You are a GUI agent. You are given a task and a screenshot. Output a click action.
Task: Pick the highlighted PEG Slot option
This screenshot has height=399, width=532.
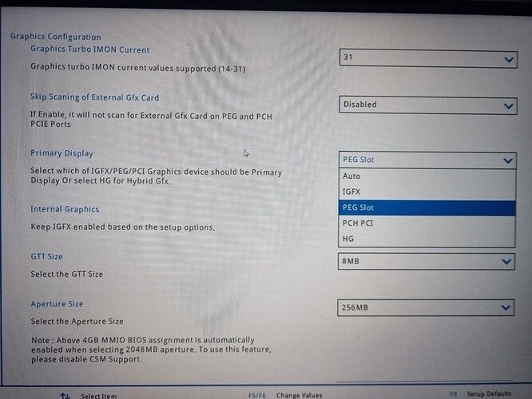[358, 207]
